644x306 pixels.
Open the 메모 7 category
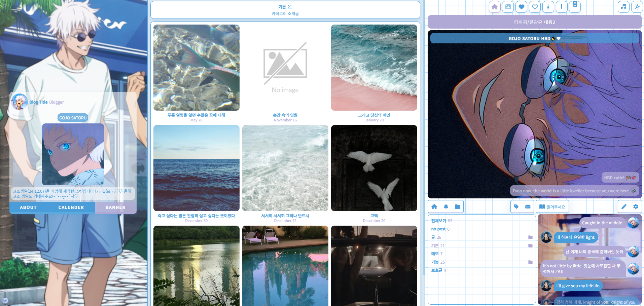(x=437, y=254)
